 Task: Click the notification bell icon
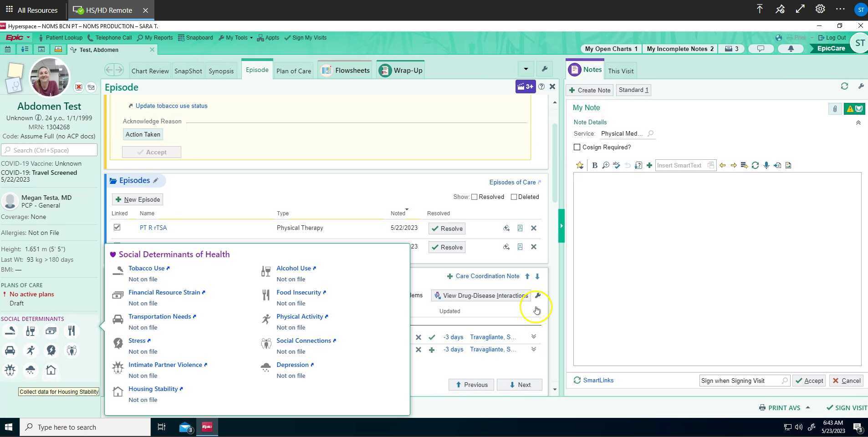(791, 49)
